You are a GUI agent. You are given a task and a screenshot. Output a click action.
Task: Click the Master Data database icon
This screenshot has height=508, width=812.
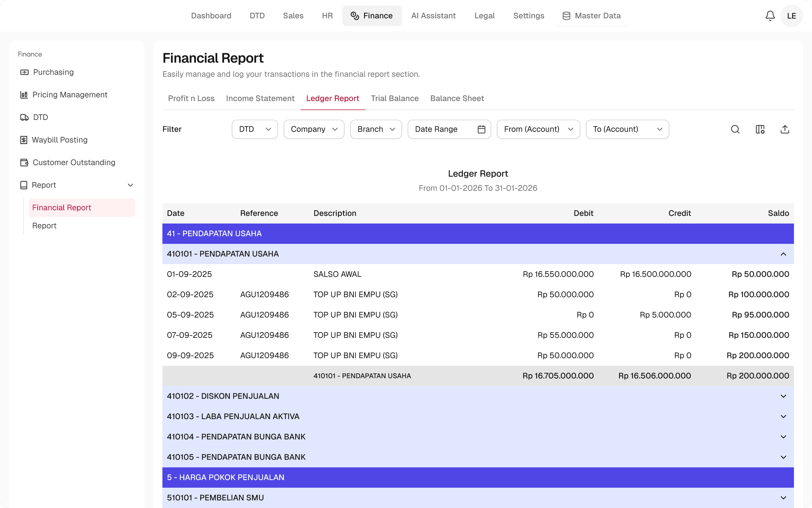(566, 16)
